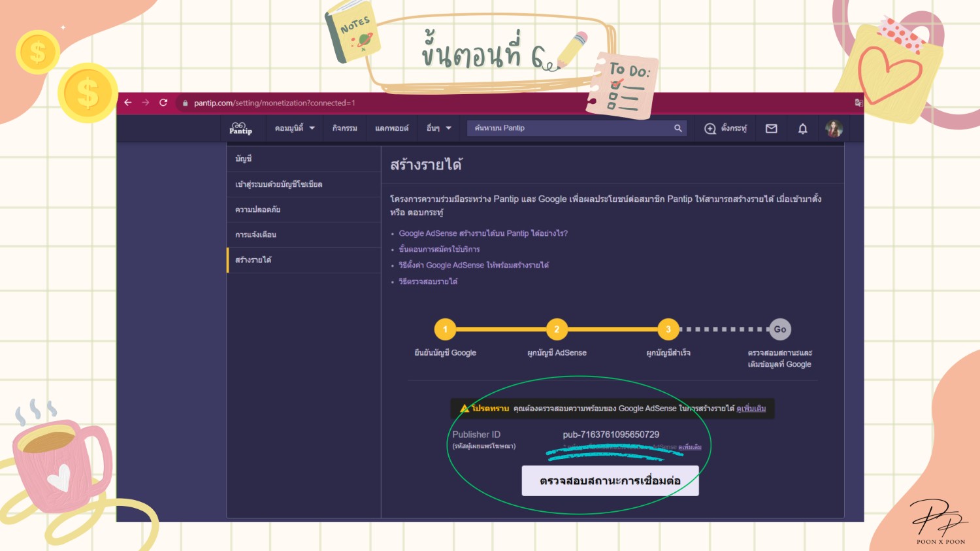Click the browser back arrow
980x551 pixels.
coord(128,103)
